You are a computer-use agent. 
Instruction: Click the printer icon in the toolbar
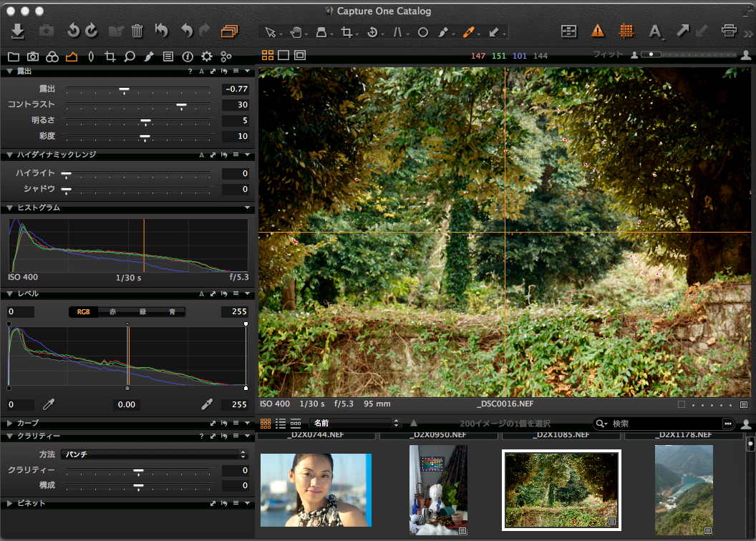pyautogui.click(x=729, y=31)
